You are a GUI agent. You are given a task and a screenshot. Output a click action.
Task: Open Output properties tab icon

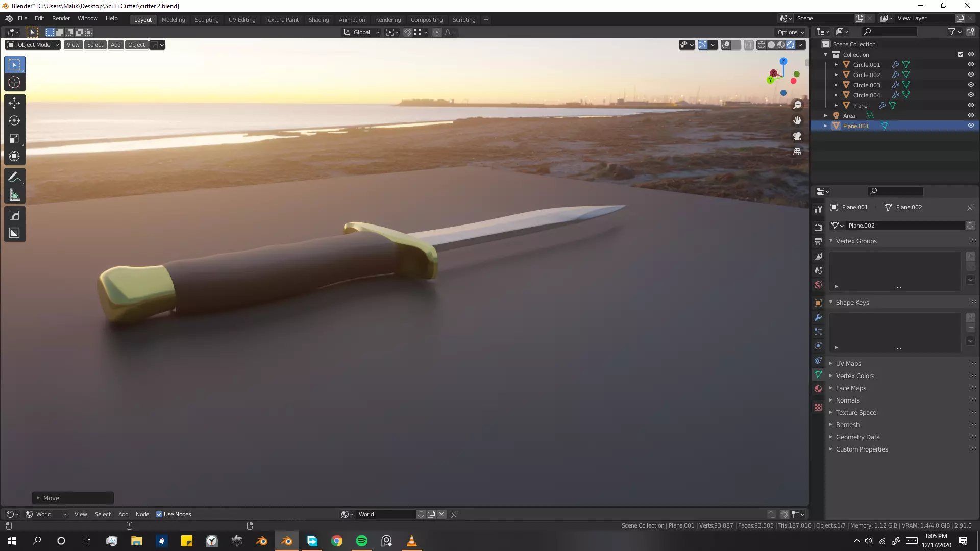[x=818, y=241]
